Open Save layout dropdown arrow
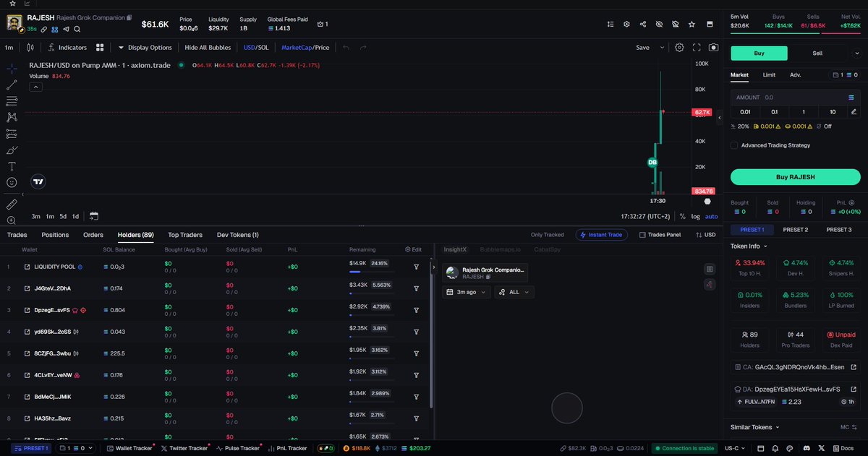Screen dimensions: 868x456 662,48
